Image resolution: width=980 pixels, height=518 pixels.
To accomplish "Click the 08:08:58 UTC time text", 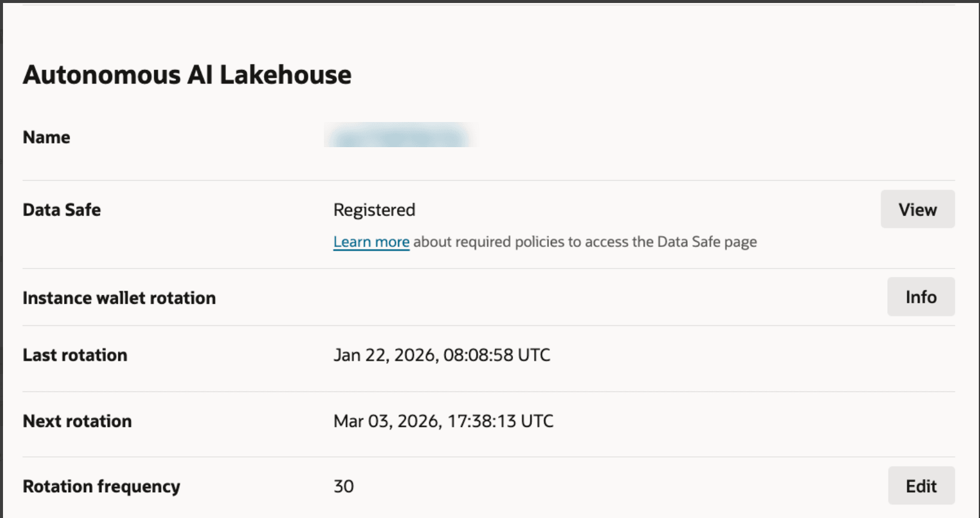I will (x=496, y=355).
